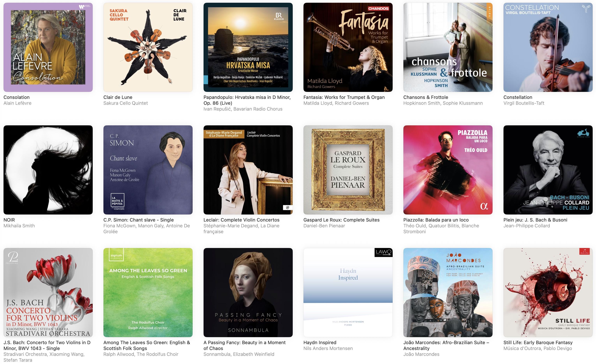Open the Consolation album cover
Viewport: 596px width, 364px height.
coord(48,47)
